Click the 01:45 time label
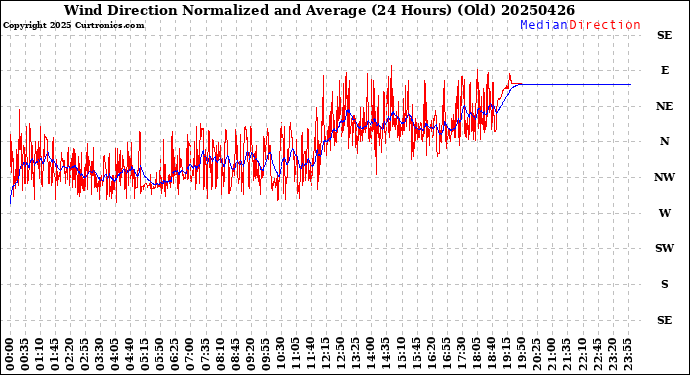Screen dimensions: 690x375 (x=55, y=354)
